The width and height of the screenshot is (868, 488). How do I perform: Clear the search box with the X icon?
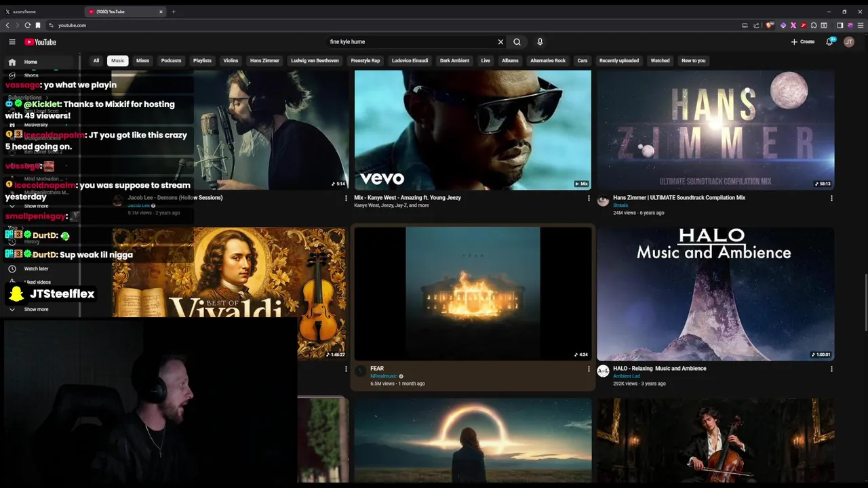click(500, 42)
